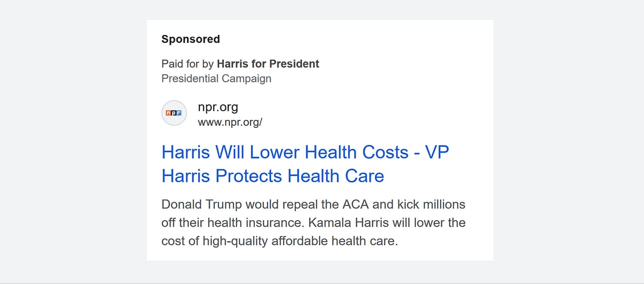Screen dimensions: 644x285
Task: Click the word 'ACA' in the description
Action: click(355, 205)
